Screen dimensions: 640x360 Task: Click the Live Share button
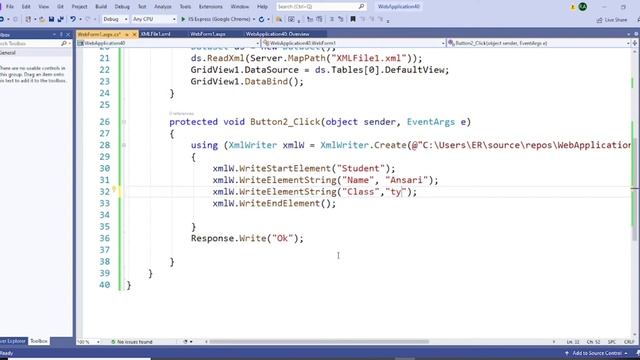click(611, 20)
